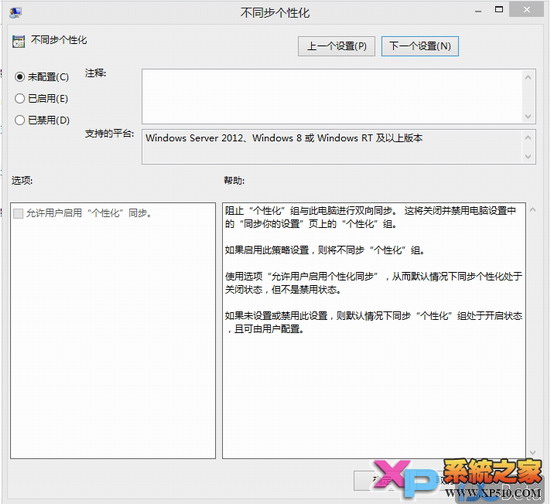Image resolution: width=550 pixels, height=504 pixels.
Task: Click the help pane scroll up arrow
Action: [x=532, y=210]
